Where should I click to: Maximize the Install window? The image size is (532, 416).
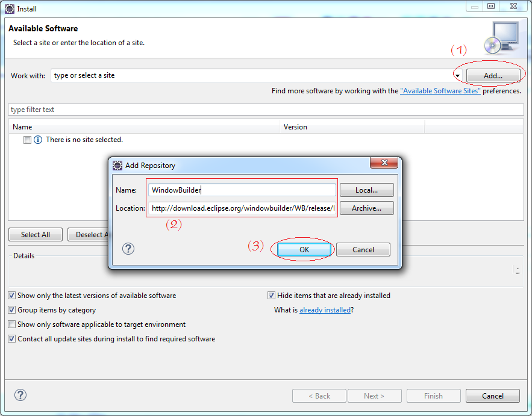491,6
